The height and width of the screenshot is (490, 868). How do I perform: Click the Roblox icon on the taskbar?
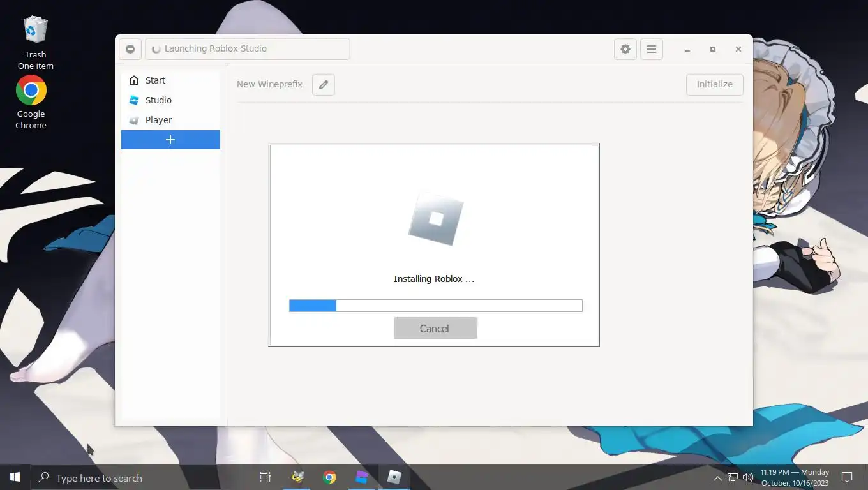(x=394, y=477)
